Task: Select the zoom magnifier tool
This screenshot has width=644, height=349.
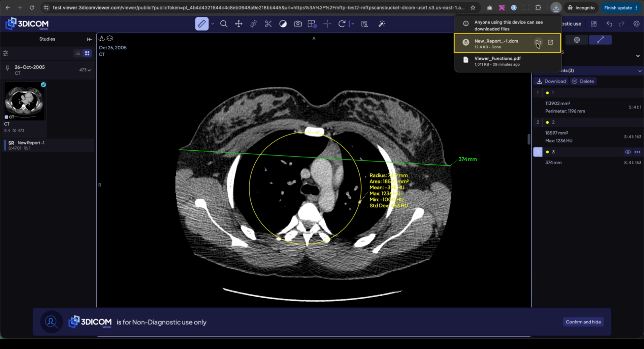Action: [x=224, y=24]
